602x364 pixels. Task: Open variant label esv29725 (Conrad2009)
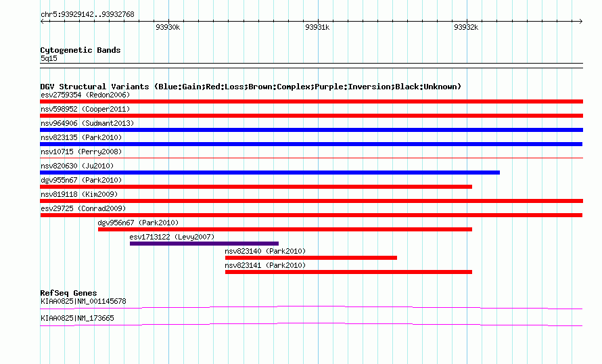click(x=83, y=208)
